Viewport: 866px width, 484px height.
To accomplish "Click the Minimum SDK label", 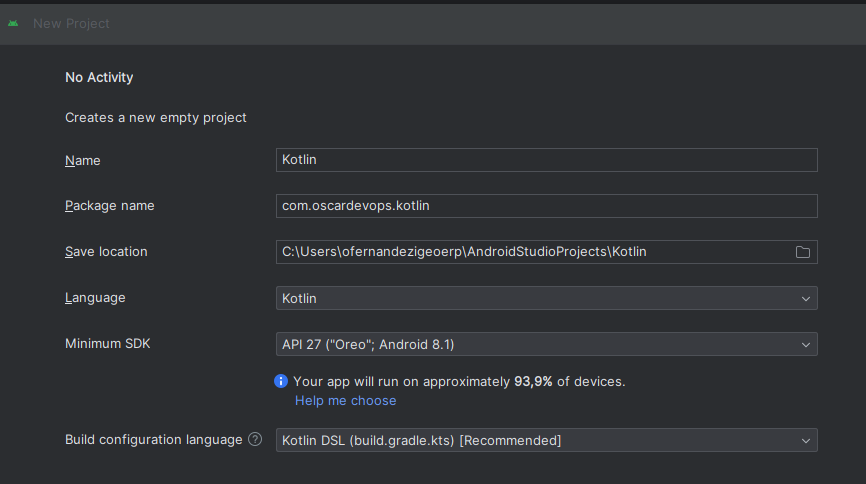I will point(108,344).
